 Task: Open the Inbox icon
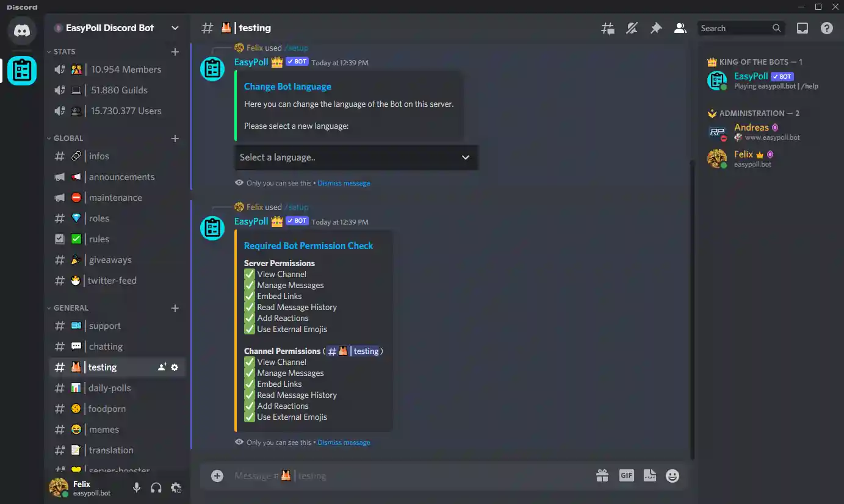coord(803,28)
